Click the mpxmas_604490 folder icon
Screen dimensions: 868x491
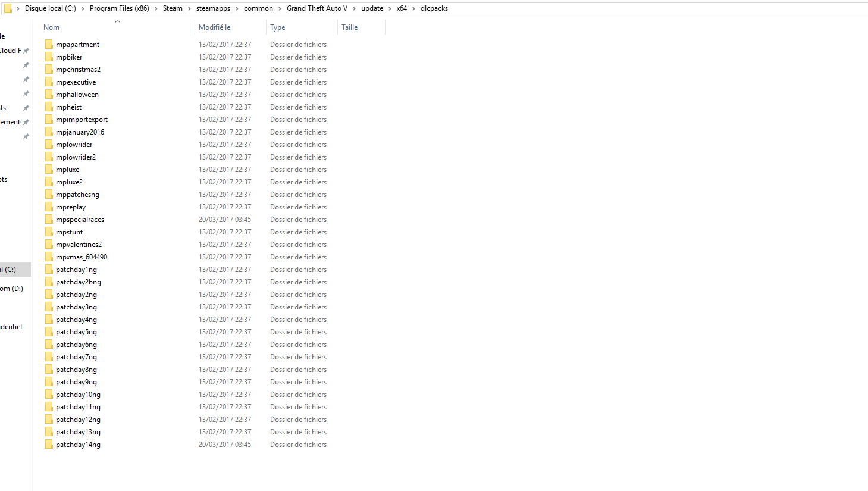coord(49,257)
